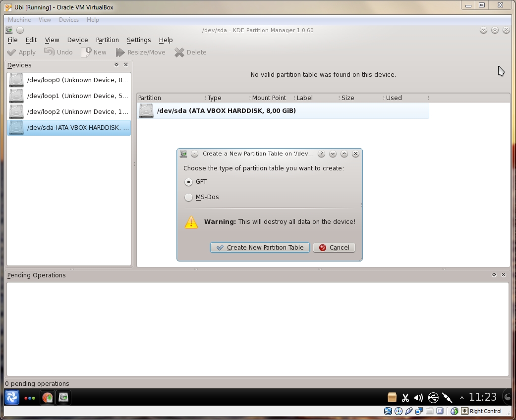Click VirtualBox mouse integration status icon
The image size is (516, 420).
point(455,411)
